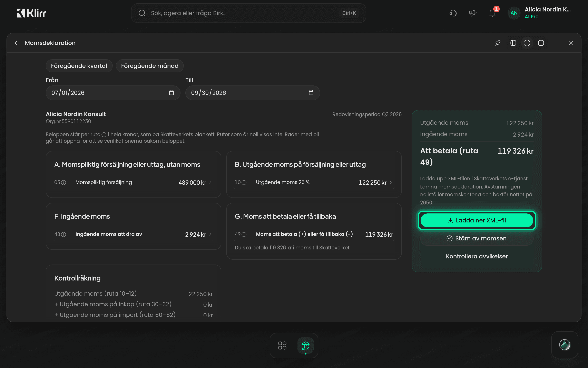Viewport: 588px width, 368px height.
Task: Open calendar picker for Från date
Action: [171, 92]
